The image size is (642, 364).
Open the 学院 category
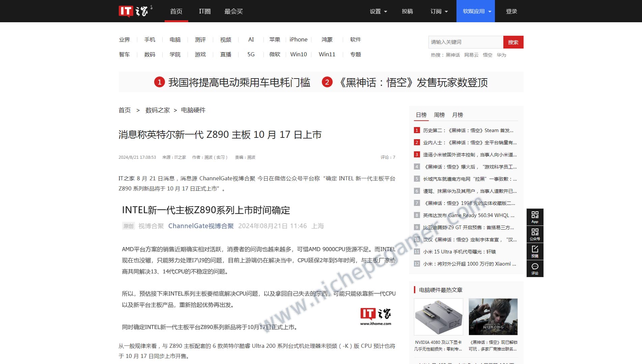click(175, 54)
